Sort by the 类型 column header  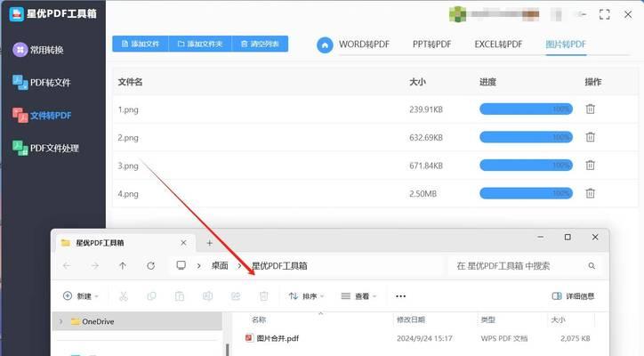(488, 320)
